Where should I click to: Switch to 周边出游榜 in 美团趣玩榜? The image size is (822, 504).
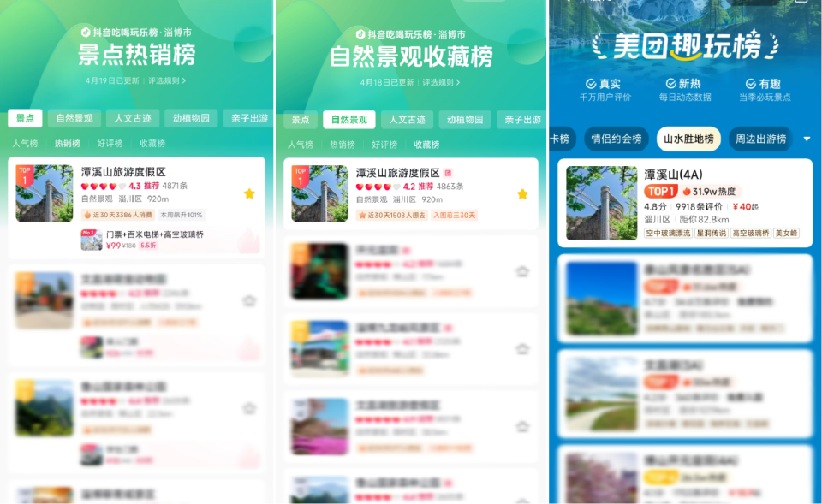coord(760,139)
